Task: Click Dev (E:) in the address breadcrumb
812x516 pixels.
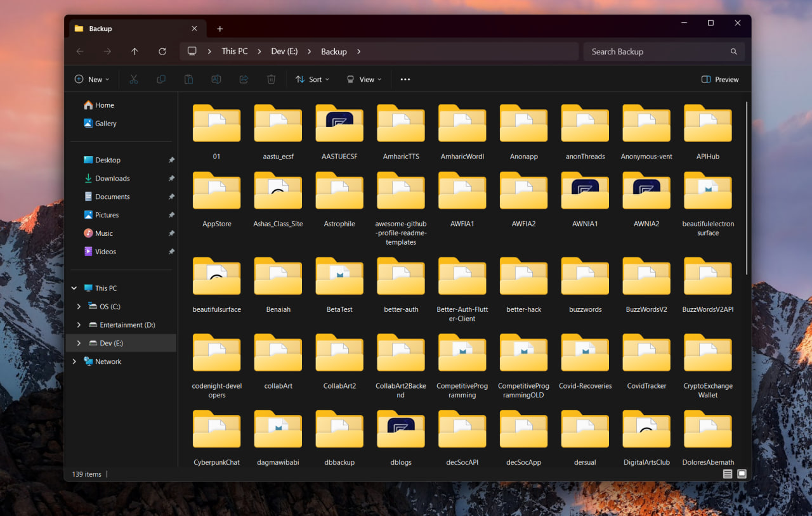Action: click(284, 51)
